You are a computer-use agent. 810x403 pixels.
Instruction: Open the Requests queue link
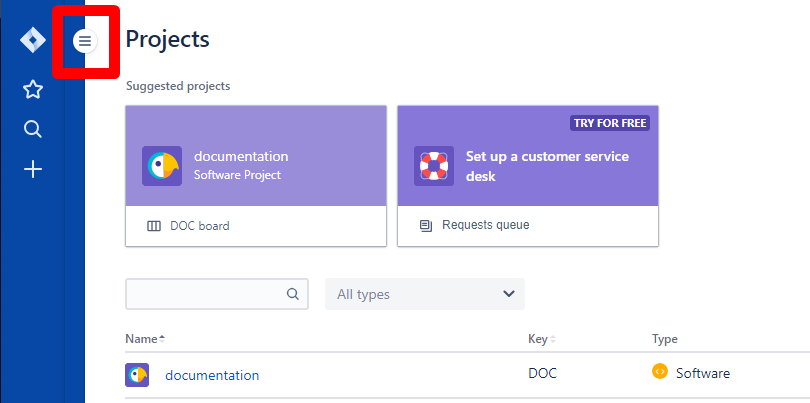pyautogui.click(x=486, y=226)
